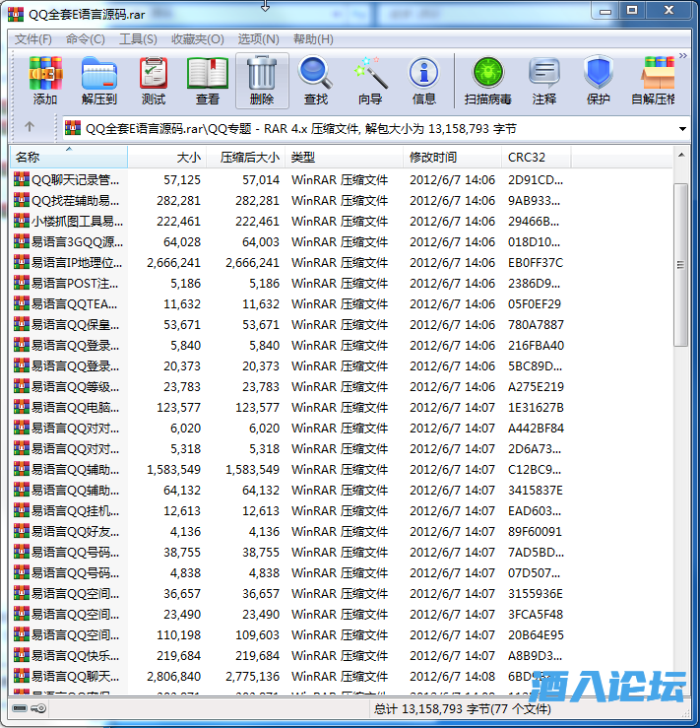Click WinRAR title bar app icon

click(16, 14)
